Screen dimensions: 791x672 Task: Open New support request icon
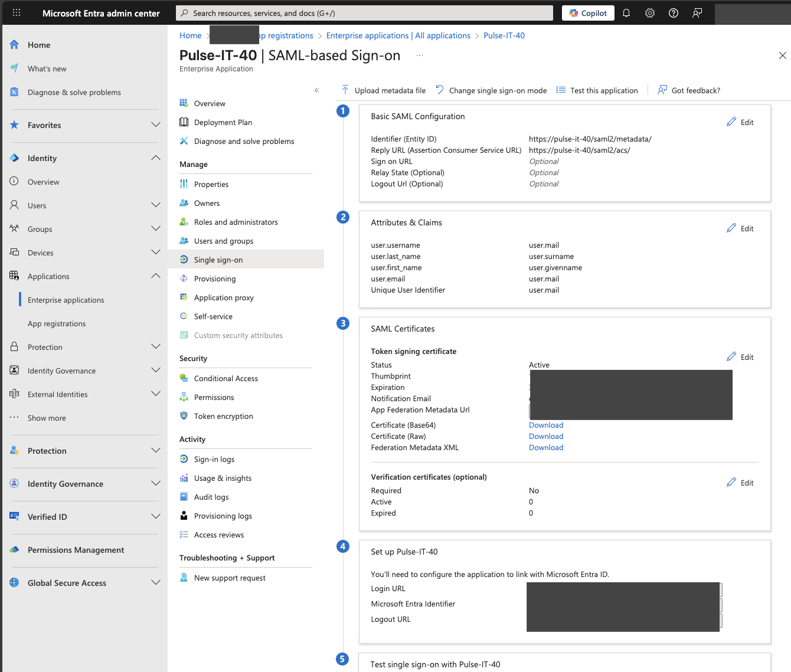[x=184, y=578]
